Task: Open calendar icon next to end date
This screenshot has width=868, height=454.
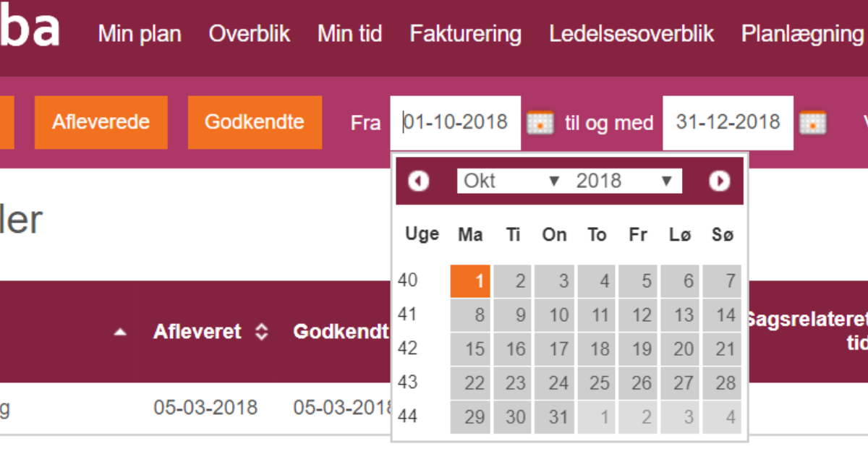Action: (812, 123)
